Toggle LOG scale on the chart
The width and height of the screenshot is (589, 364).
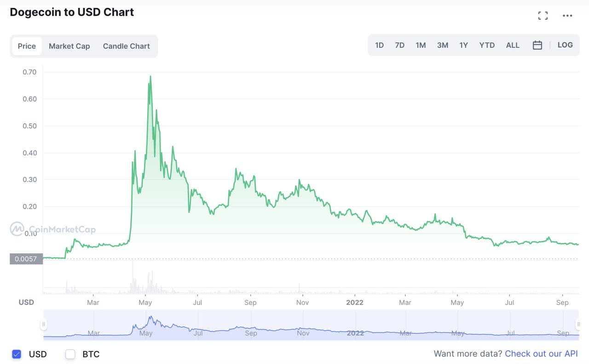(x=565, y=45)
